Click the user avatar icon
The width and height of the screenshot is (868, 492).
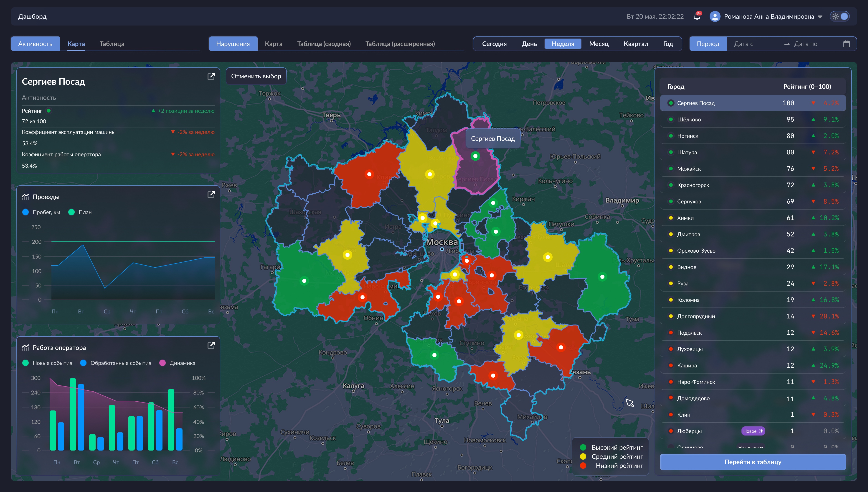pos(715,16)
